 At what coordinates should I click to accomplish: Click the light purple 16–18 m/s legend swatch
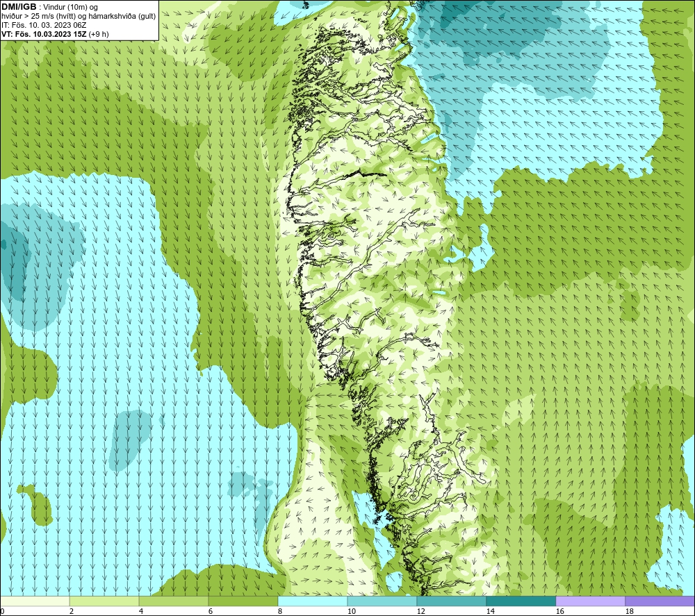coord(590,601)
